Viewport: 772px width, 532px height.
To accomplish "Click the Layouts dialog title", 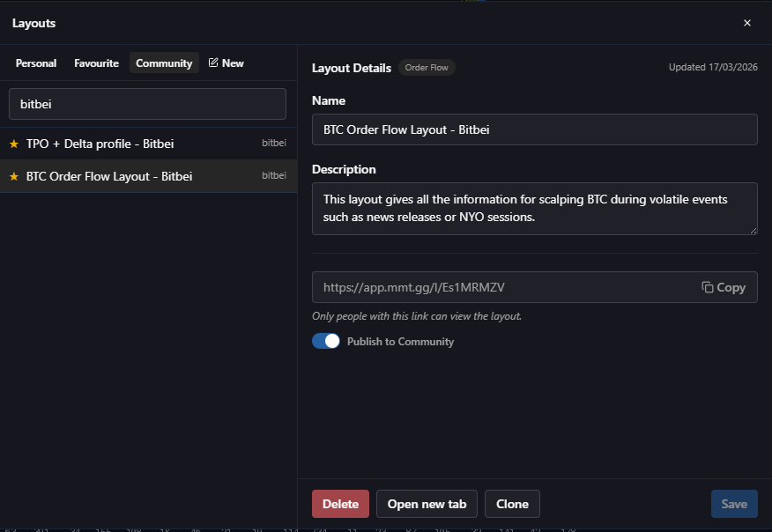I will 34,23.
